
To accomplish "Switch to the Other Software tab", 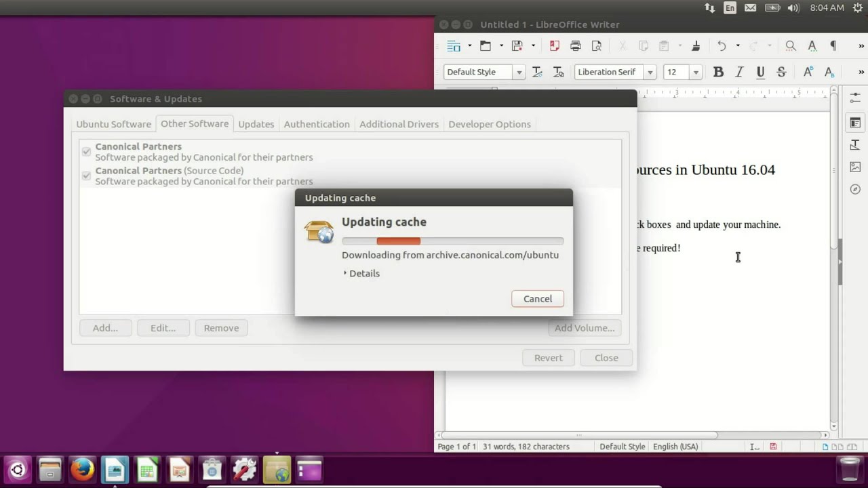I will 195,123.
